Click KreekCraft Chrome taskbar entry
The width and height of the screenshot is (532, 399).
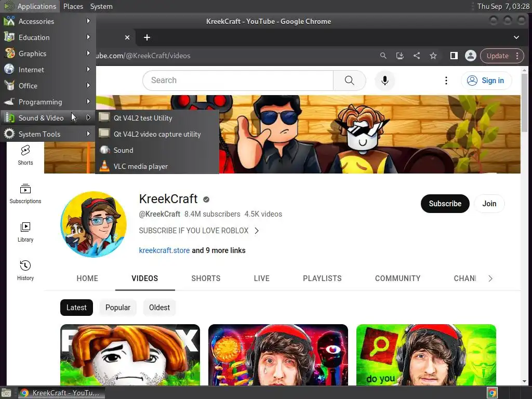[x=61, y=393]
